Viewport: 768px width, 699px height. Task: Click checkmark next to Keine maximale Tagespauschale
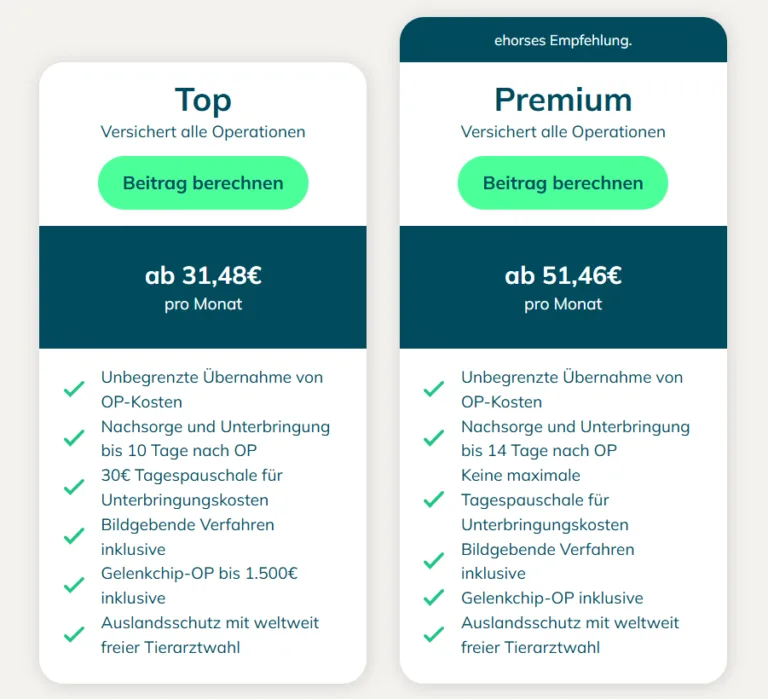434,500
